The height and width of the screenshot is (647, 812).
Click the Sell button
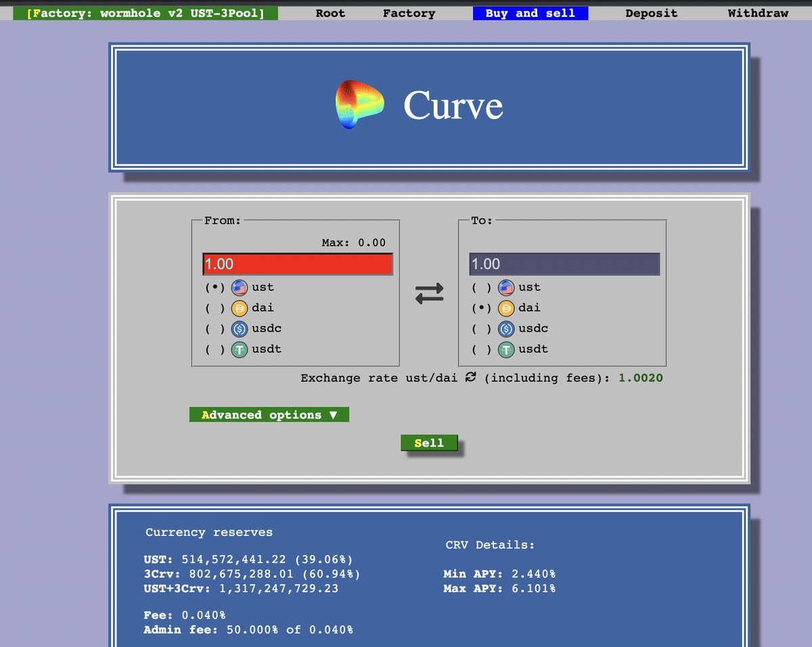click(429, 443)
